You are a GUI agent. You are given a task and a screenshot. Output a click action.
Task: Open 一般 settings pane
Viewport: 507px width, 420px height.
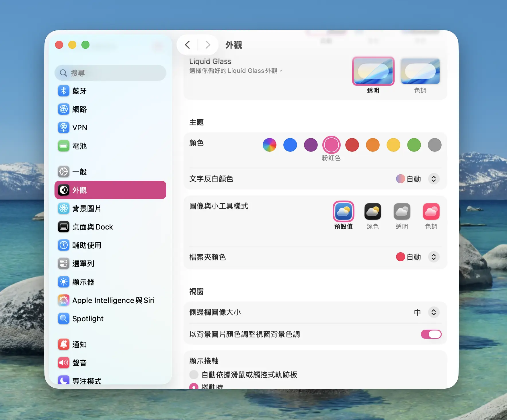tap(110, 172)
